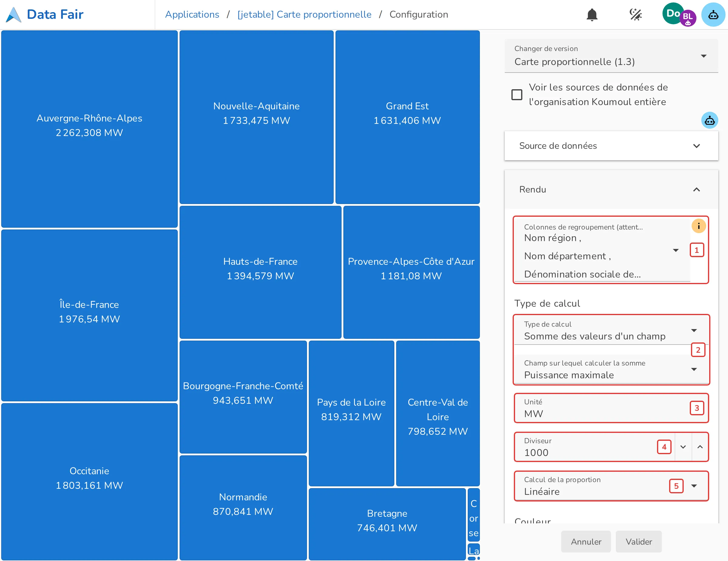The image size is (728, 561).
Task: Open the Changer de version dropdown
Action: pyautogui.click(x=611, y=56)
